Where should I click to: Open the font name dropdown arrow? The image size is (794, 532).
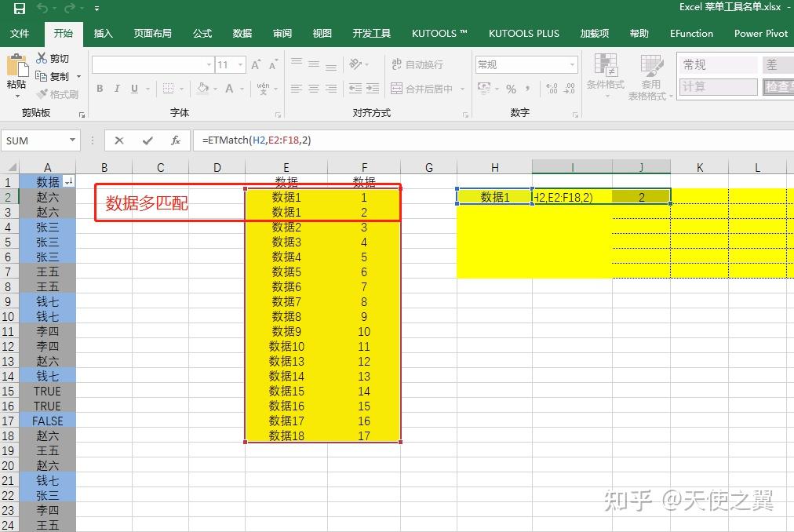[x=209, y=65]
